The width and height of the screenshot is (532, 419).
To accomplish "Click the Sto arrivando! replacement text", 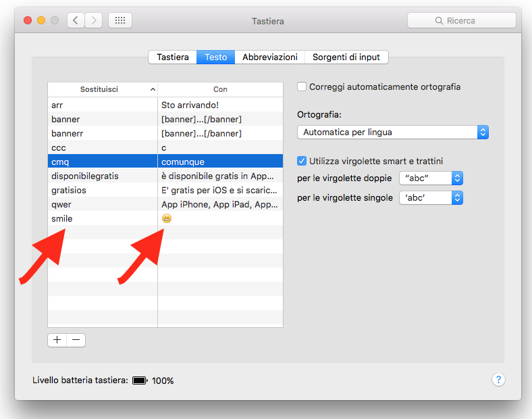I will [x=190, y=105].
